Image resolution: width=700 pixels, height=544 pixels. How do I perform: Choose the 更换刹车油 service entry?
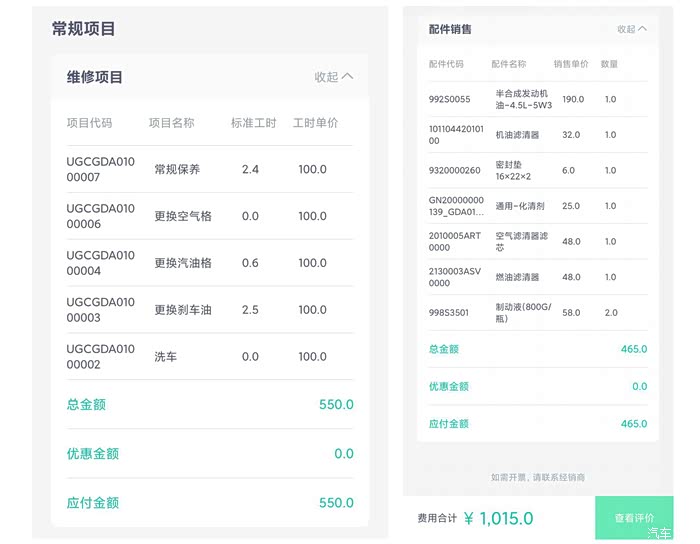tap(209, 310)
